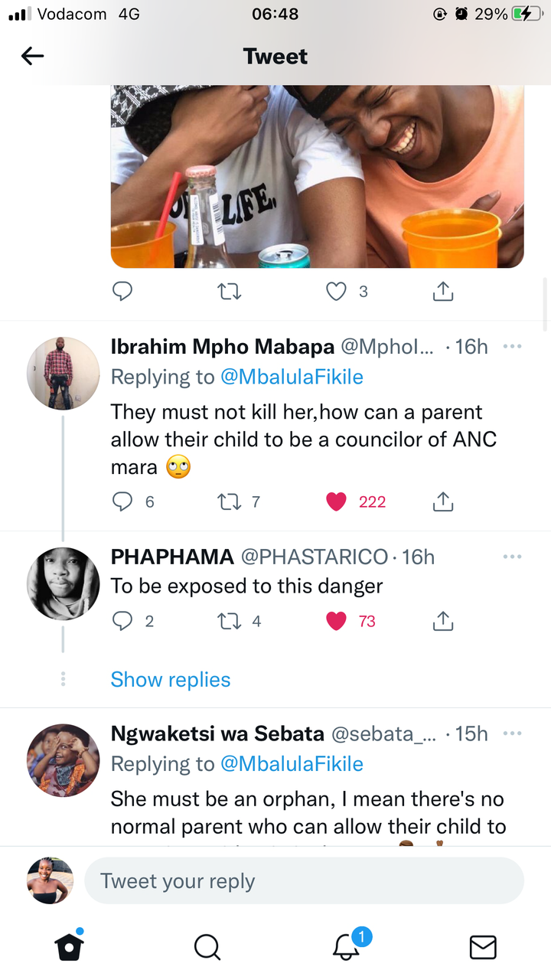This screenshot has height=980, width=551.
Task: Expand Show replies under PHAPHAMA's tweet
Action: (x=171, y=679)
